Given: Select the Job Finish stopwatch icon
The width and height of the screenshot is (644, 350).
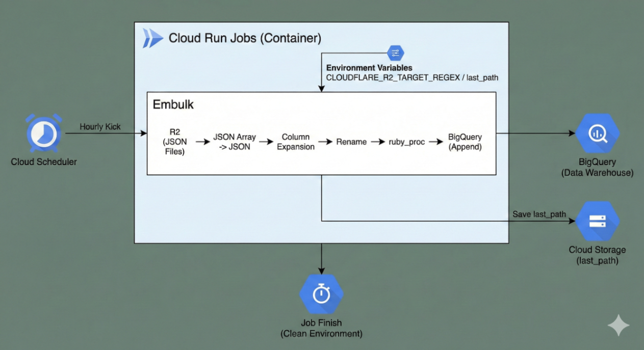Looking at the screenshot, I should coord(321,293).
